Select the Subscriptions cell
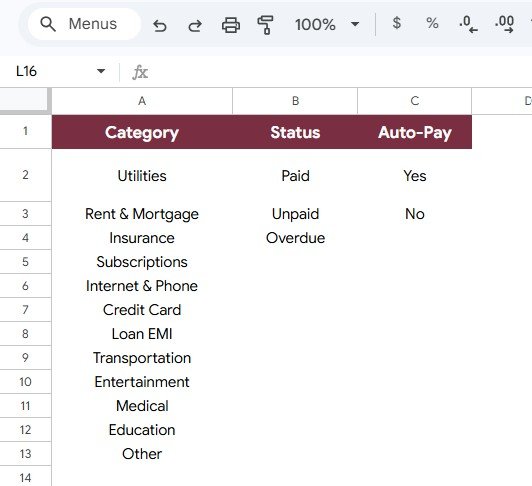 point(142,262)
